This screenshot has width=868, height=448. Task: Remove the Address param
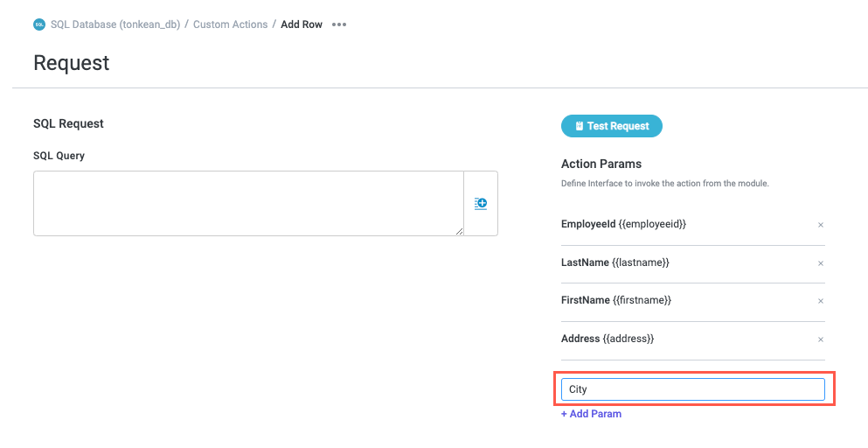click(821, 339)
